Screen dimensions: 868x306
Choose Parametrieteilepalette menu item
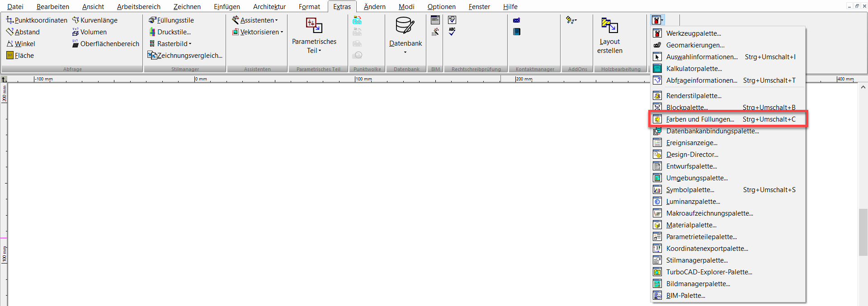tap(728, 237)
